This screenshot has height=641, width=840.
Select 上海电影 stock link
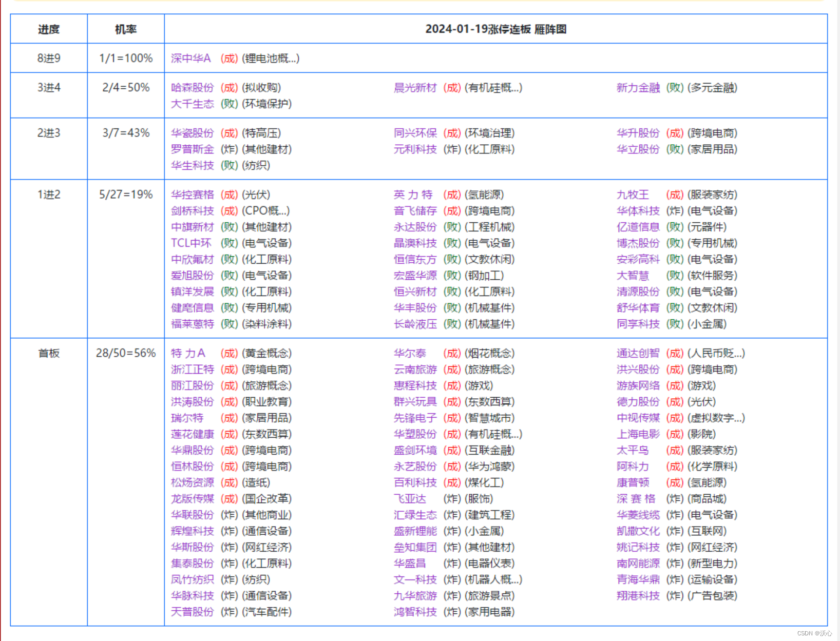pyautogui.click(x=638, y=434)
